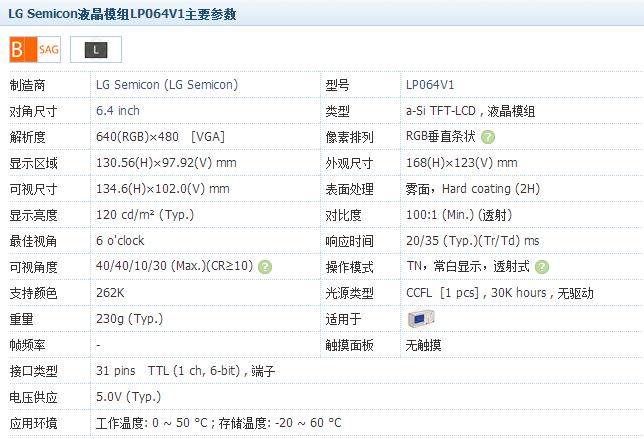Open help icon next to RGB垂直条状

(488, 137)
